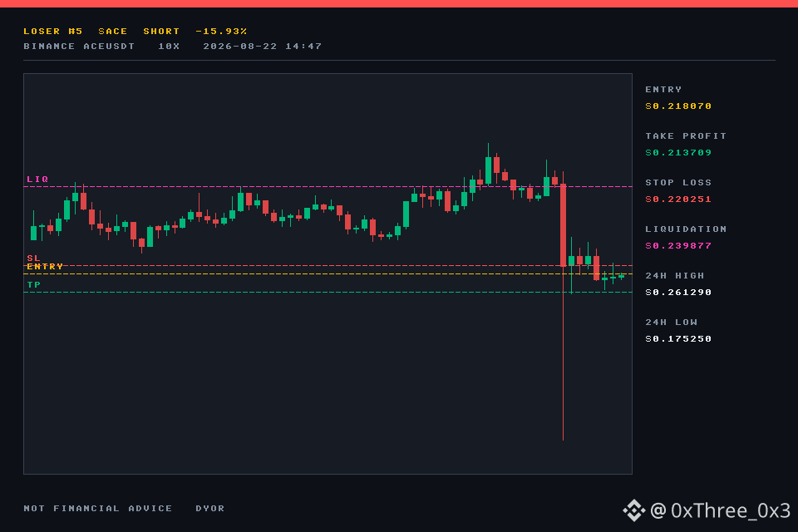Viewport: 798px width, 532px height.
Task: Click the -15.93% loss value
Action: point(221,31)
